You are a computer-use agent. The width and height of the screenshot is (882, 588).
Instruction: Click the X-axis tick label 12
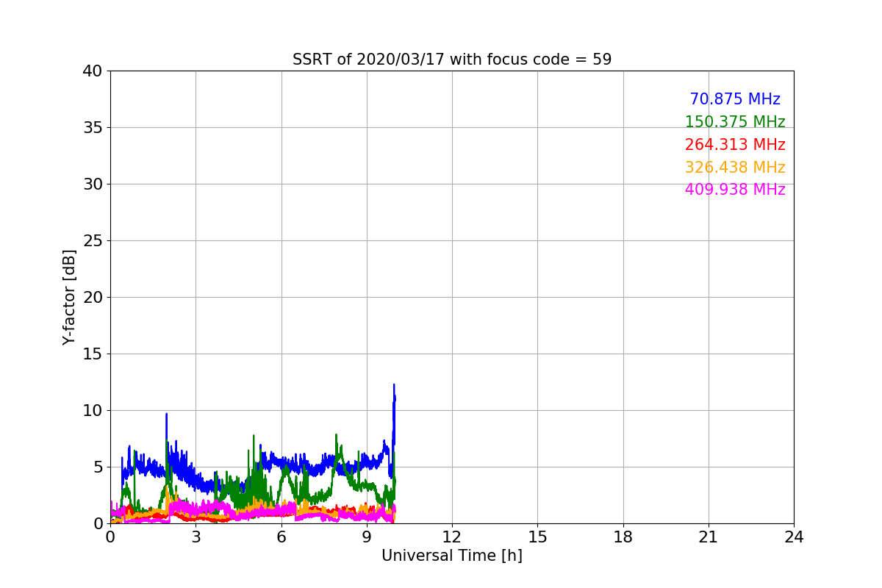pos(452,537)
